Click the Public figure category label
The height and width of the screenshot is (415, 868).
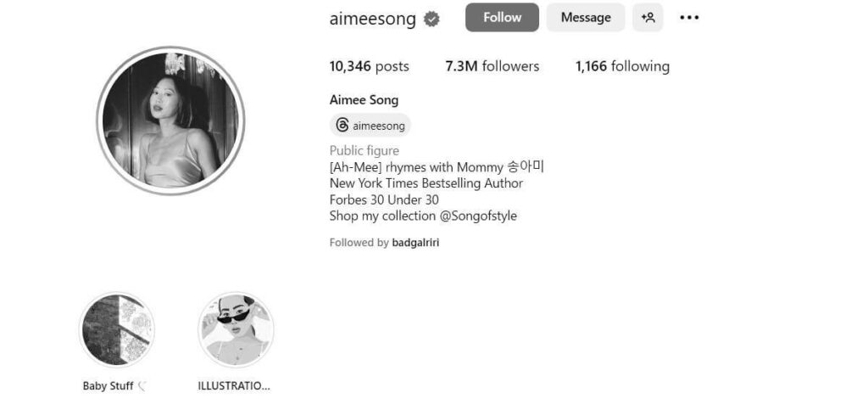[x=364, y=151]
